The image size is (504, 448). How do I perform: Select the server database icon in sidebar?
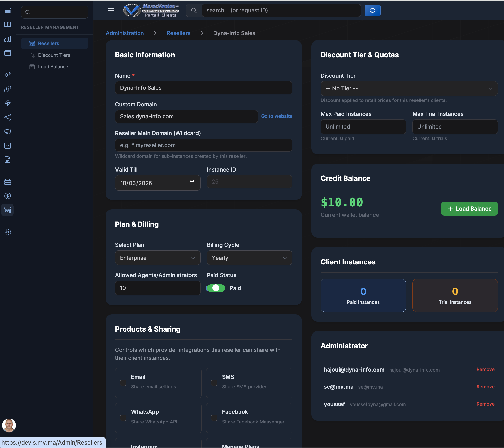click(x=7, y=182)
